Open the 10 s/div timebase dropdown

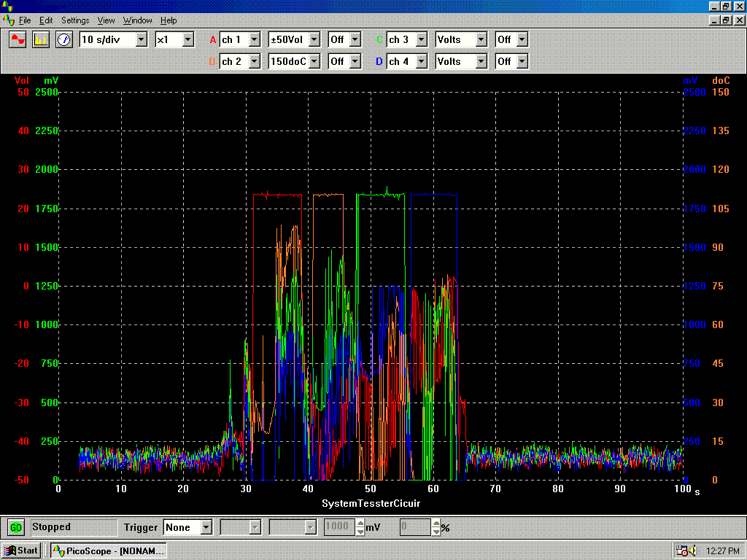[x=142, y=39]
